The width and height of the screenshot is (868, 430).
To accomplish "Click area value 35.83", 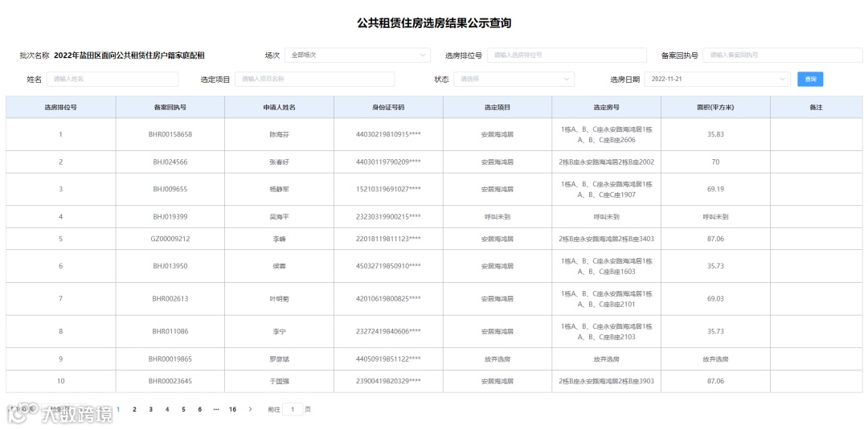I will tap(715, 134).
